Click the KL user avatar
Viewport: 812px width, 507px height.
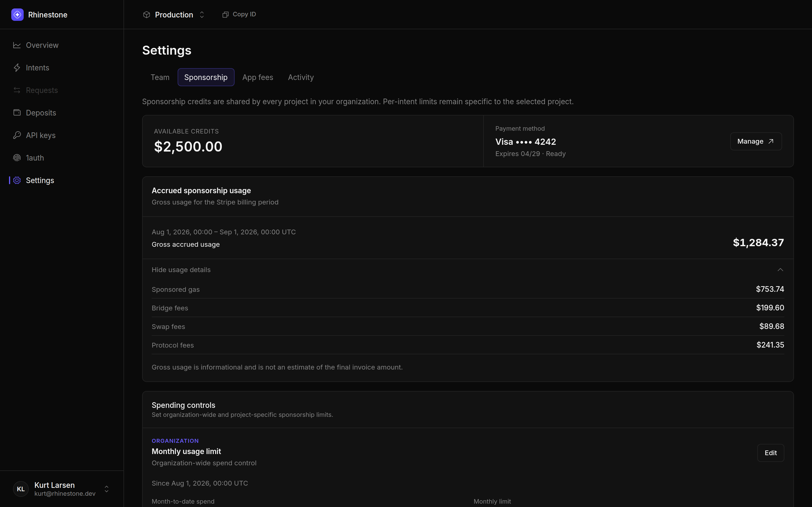(21, 489)
